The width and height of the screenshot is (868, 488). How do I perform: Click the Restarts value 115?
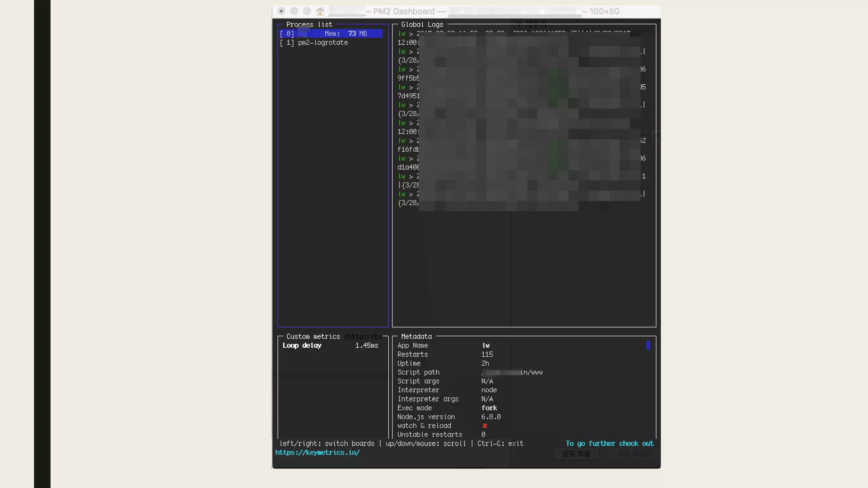coord(487,355)
